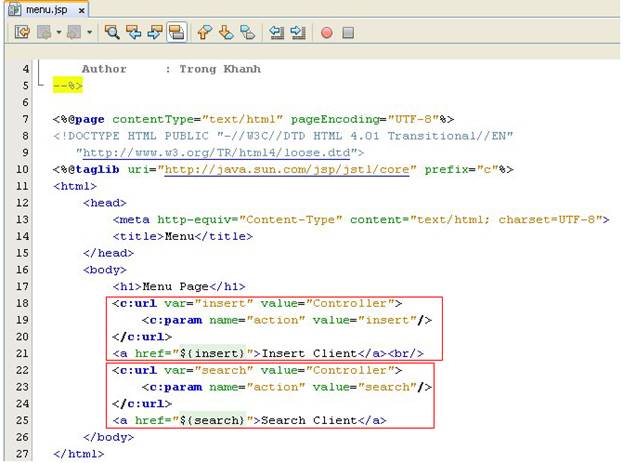The width and height of the screenshot is (623, 463).
Task: Click the opening <head> tag
Action: 105,203
